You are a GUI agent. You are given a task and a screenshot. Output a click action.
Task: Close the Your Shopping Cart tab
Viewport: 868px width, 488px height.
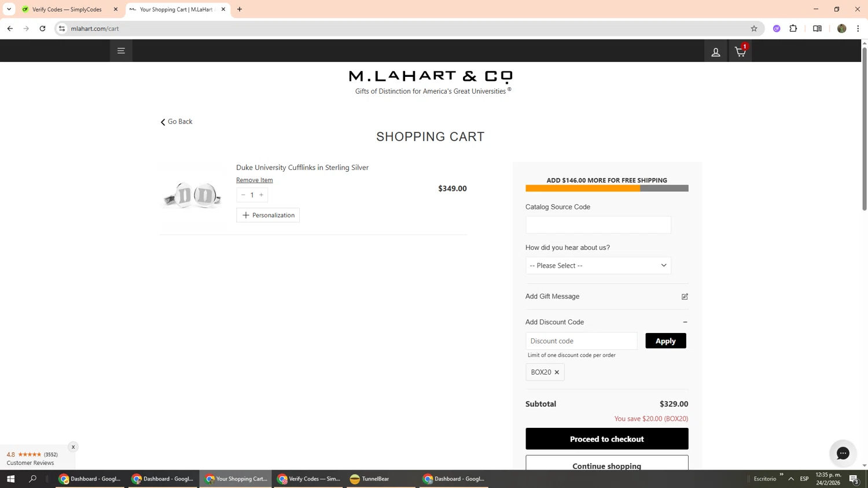coord(223,9)
